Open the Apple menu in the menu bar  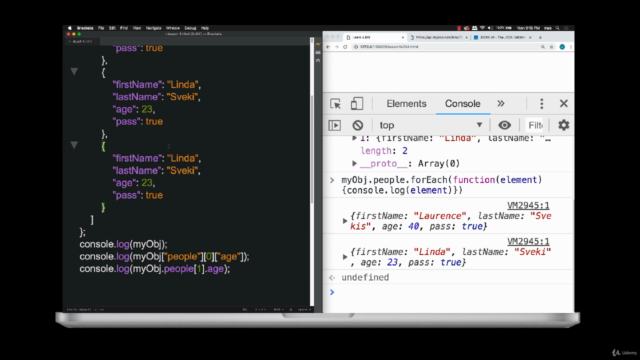[x=69, y=28]
